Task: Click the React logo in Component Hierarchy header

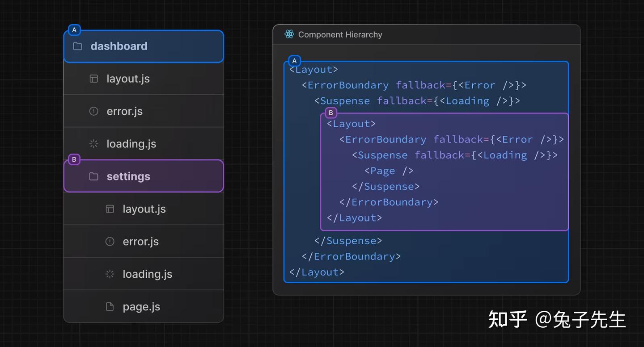Action: tap(289, 34)
